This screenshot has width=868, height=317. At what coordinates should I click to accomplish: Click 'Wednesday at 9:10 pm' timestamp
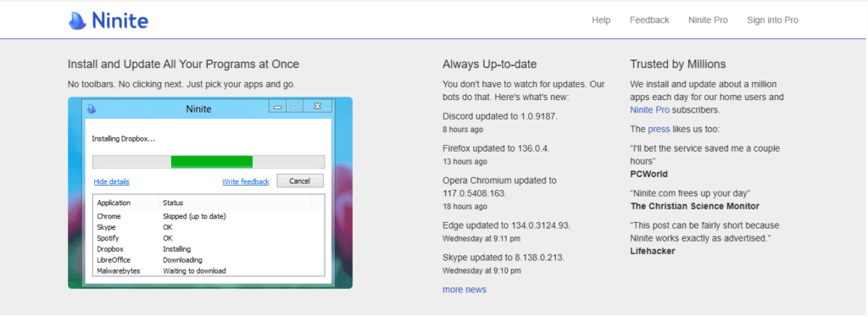pos(481,270)
